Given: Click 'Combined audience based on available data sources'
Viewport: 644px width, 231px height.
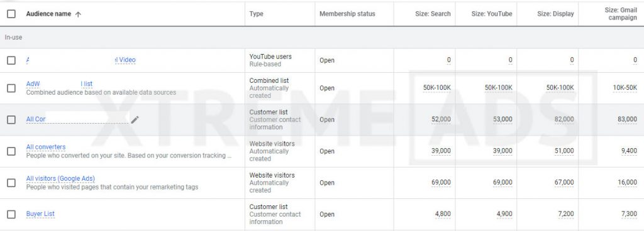Looking at the screenshot, I should click(x=101, y=92).
